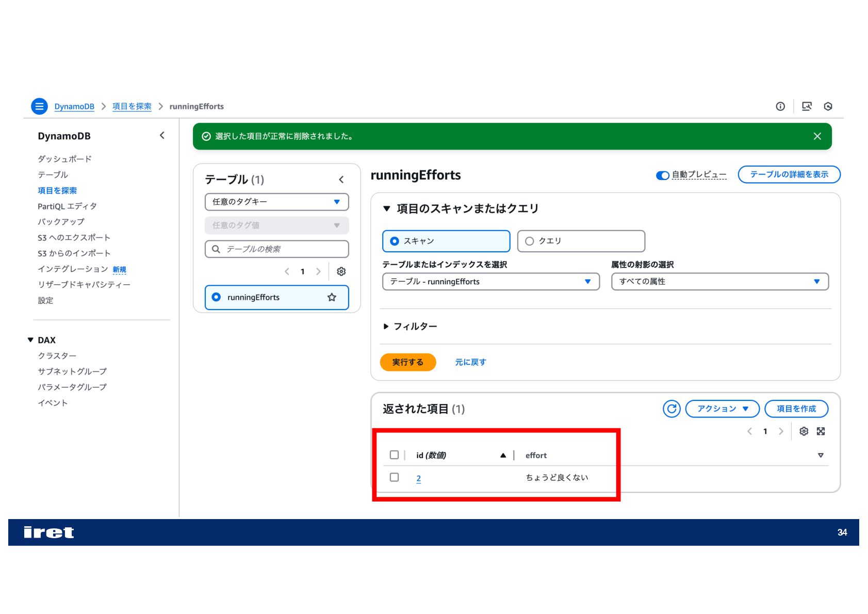Open Export to S3 in the sidebar

(74, 237)
